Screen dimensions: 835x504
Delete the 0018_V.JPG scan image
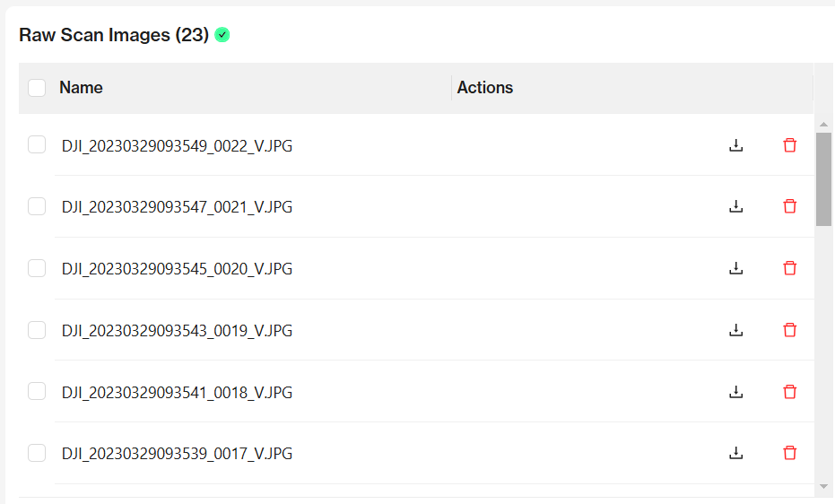789,392
